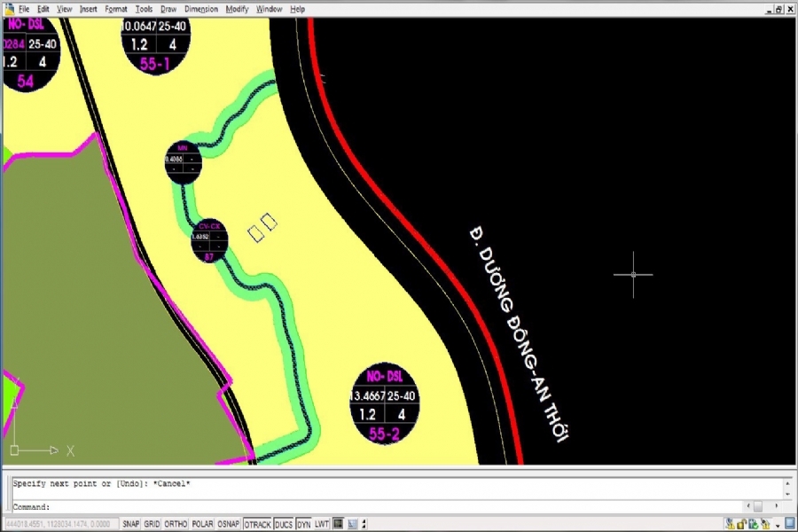Image resolution: width=798 pixels, height=532 pixels.
Task: Toggle the Clean Screen icon in status bar
Action: 790,525
